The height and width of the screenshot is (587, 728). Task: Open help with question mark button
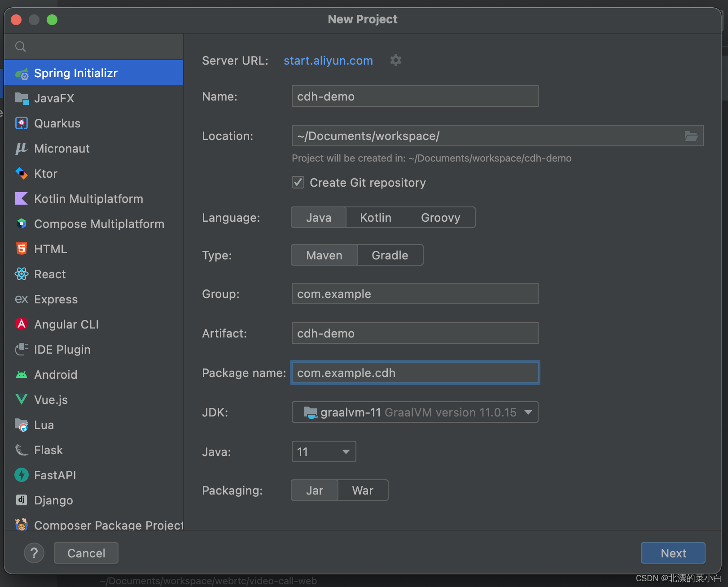pyautogui.click(x=34, y=553)
